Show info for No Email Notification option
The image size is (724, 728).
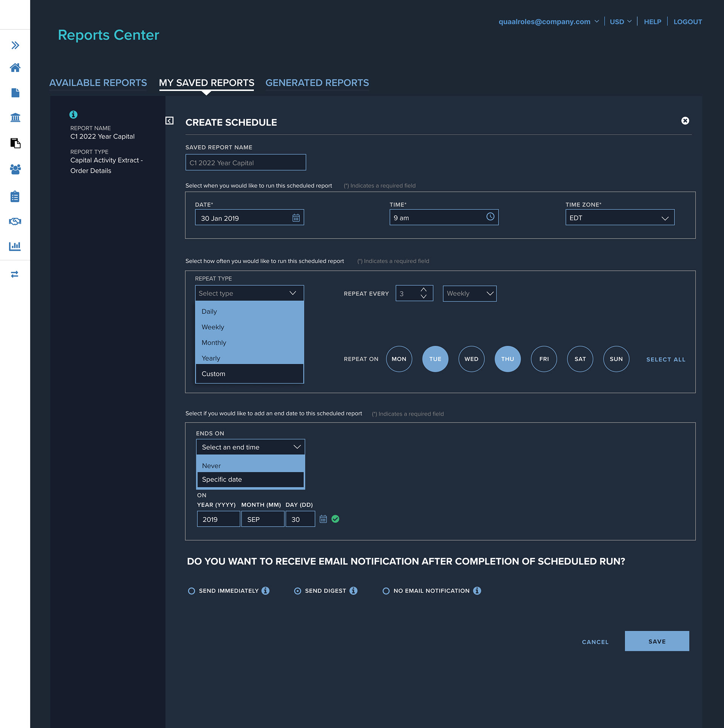pos(477,591)
